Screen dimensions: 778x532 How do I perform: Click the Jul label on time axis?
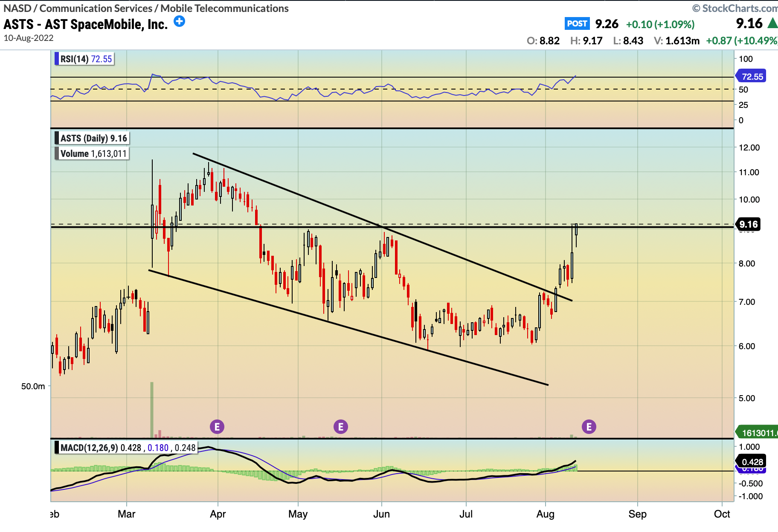[466, 514]
